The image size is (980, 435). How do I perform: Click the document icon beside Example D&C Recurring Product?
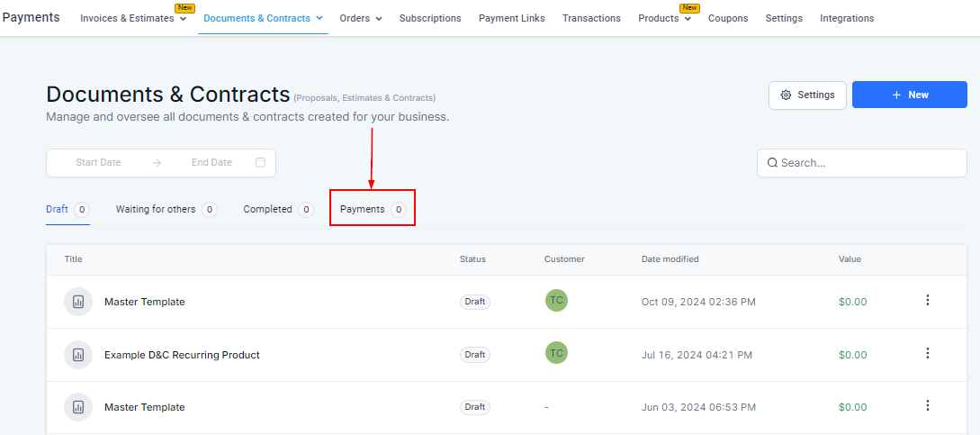[x=78, y=355]
